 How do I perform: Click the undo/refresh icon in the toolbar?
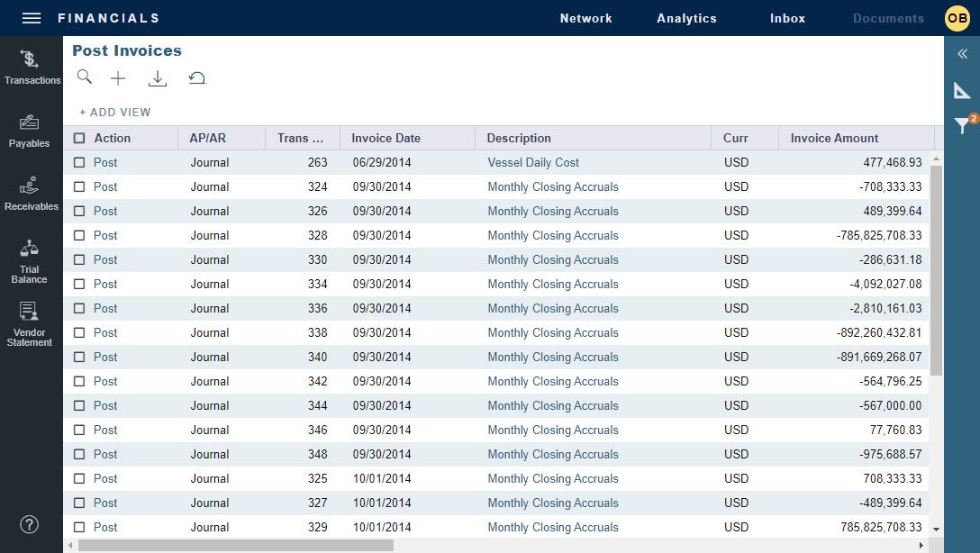[197, 78]
